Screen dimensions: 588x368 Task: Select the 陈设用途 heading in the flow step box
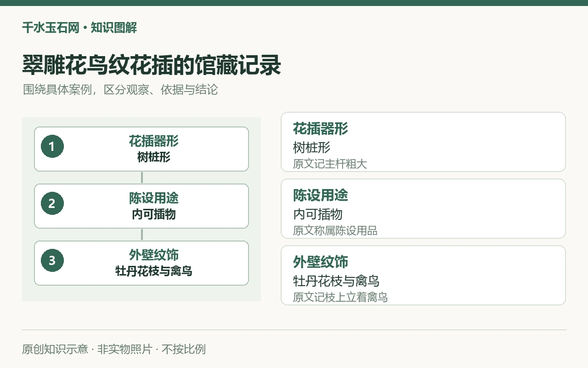(153, 198)
